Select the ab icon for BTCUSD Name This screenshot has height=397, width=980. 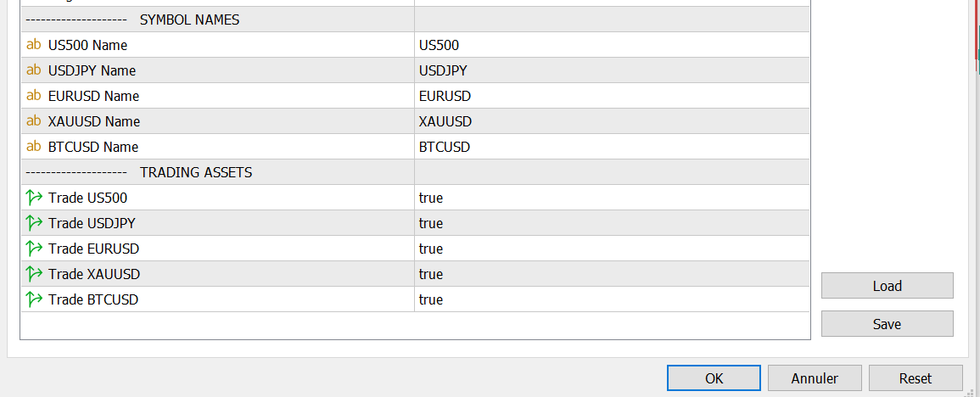coord(34,147)
